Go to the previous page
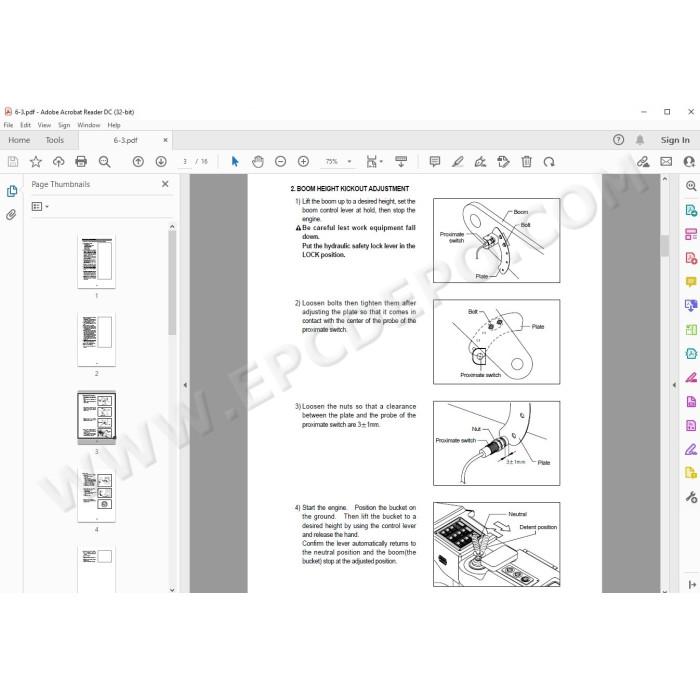Screen dimensions: 700x700 coord(138,162)
